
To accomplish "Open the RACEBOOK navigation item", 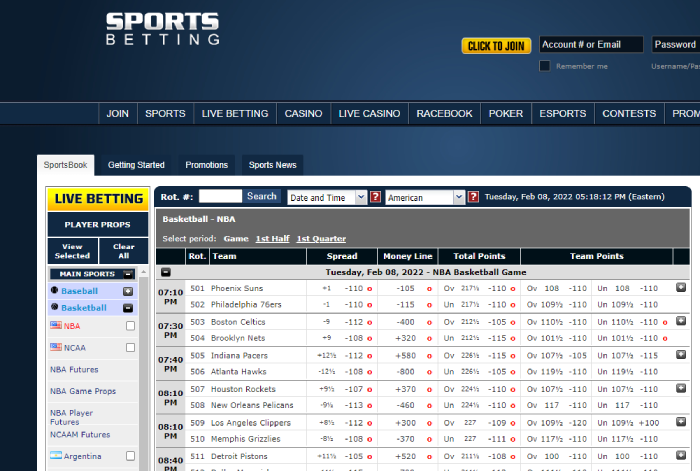I will pyautogui.click(x=444, y=113).
